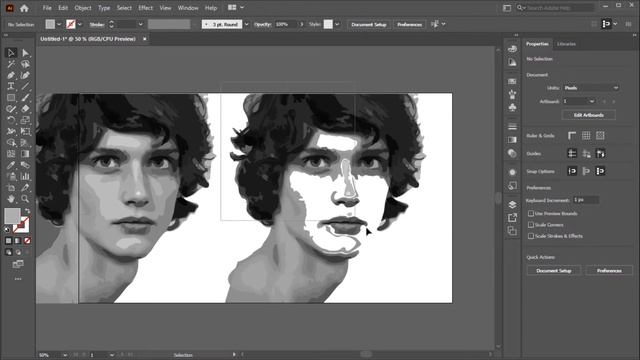Open the Brushes panel from dock
The width and height of the screenshot is (640, 360).
click(x=512, y=94)
